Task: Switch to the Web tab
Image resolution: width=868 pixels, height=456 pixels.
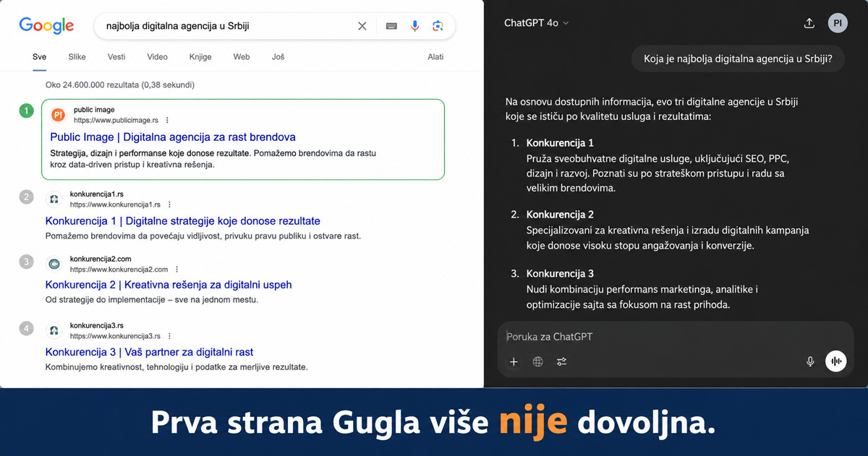Action: click(x=242, y=57)
